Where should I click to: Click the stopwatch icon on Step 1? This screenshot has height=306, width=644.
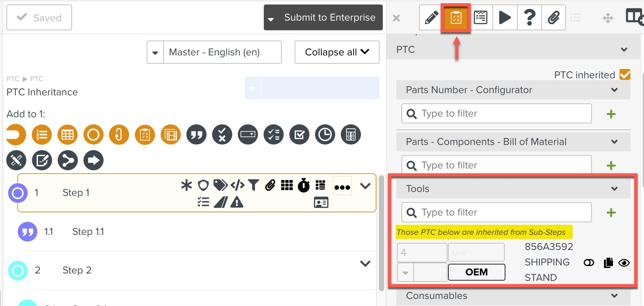(x=303, y=185)
